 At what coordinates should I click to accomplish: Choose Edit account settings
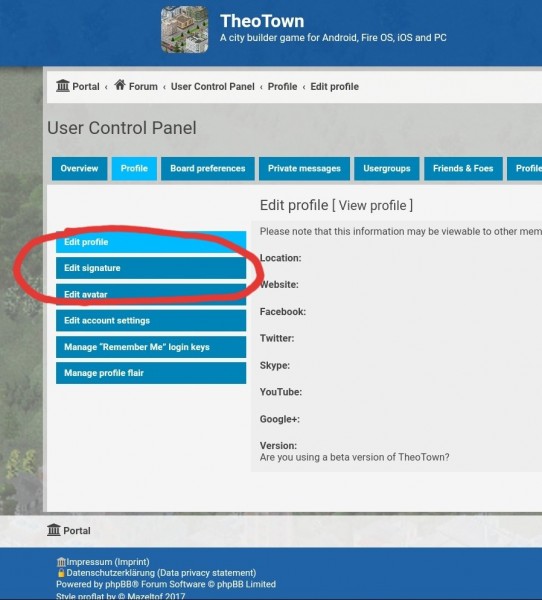tap(151, 321)
